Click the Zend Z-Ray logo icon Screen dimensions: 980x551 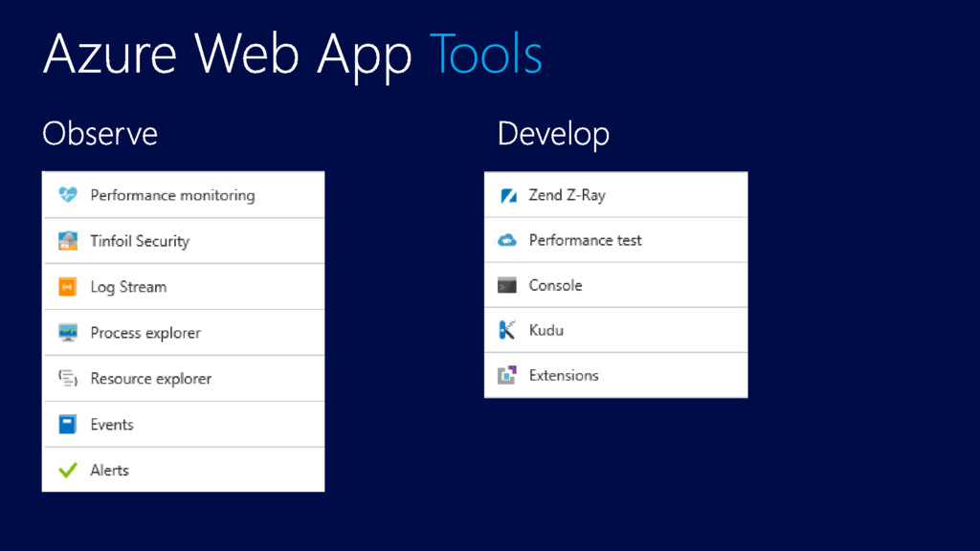point(508,195)
